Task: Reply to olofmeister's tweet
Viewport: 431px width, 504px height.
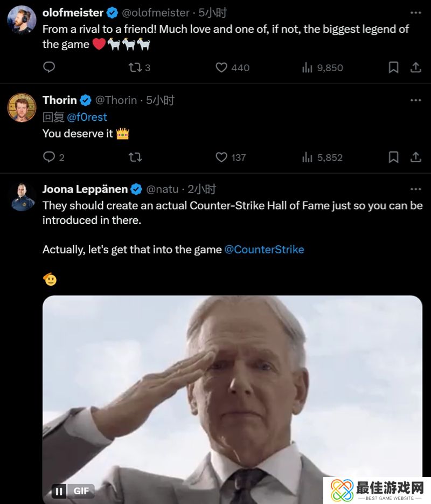Action: pyautogui.click(x=49, y=67)
